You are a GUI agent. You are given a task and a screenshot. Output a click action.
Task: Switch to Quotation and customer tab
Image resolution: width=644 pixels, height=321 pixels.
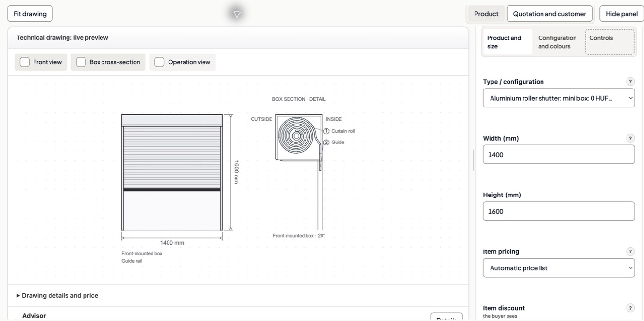point(549,14)
